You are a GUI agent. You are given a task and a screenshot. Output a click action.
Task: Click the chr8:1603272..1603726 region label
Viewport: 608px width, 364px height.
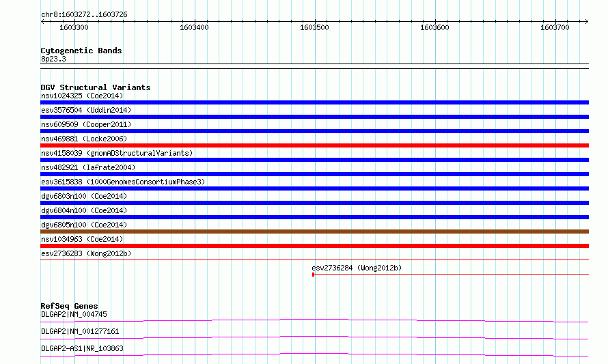[x=84, y=15]
